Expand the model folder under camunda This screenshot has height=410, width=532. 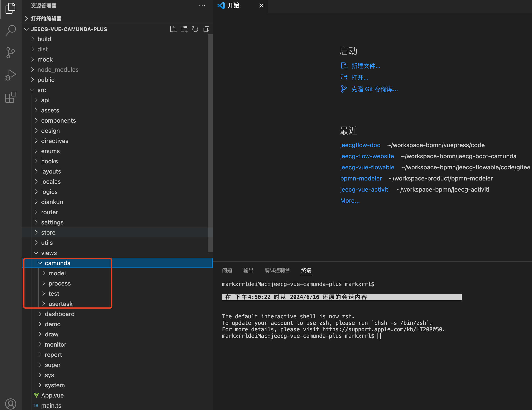(x=117, y=273)
